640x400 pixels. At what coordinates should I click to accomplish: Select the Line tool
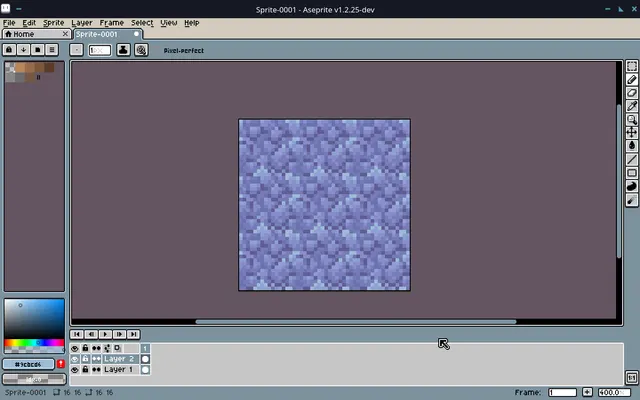[632, 160]
